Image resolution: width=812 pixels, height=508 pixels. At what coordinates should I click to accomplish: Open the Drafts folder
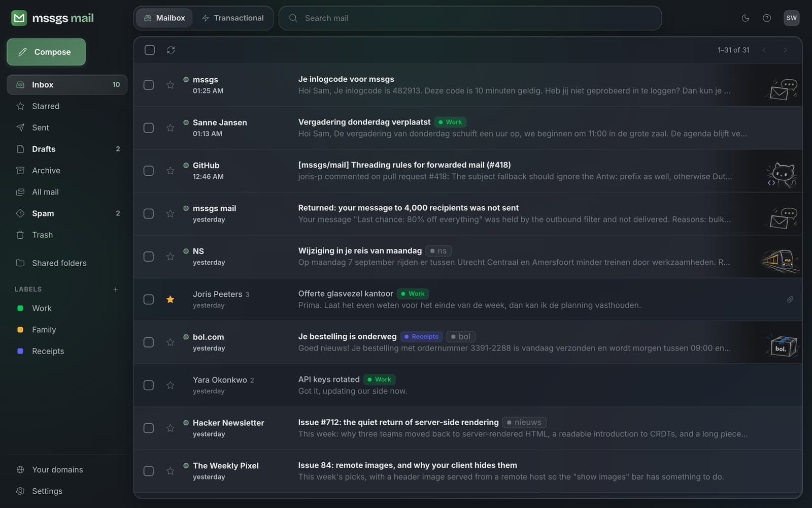click(x=67, y=149)
